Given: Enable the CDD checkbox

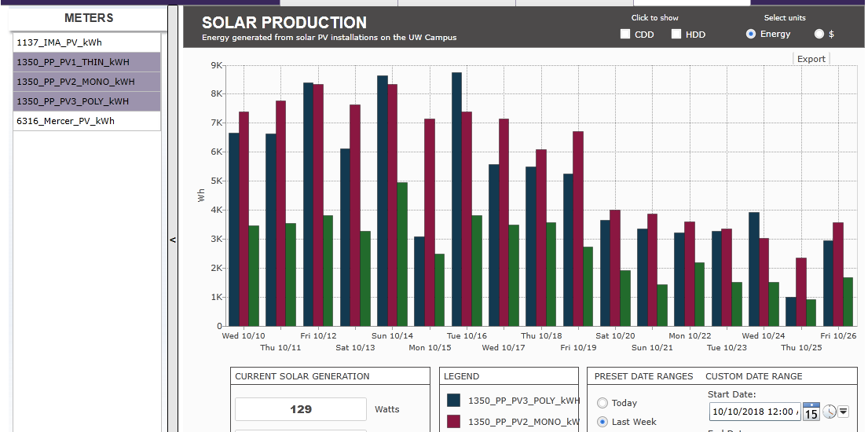Looking at the screenshot, I should [x=625, y=34].
